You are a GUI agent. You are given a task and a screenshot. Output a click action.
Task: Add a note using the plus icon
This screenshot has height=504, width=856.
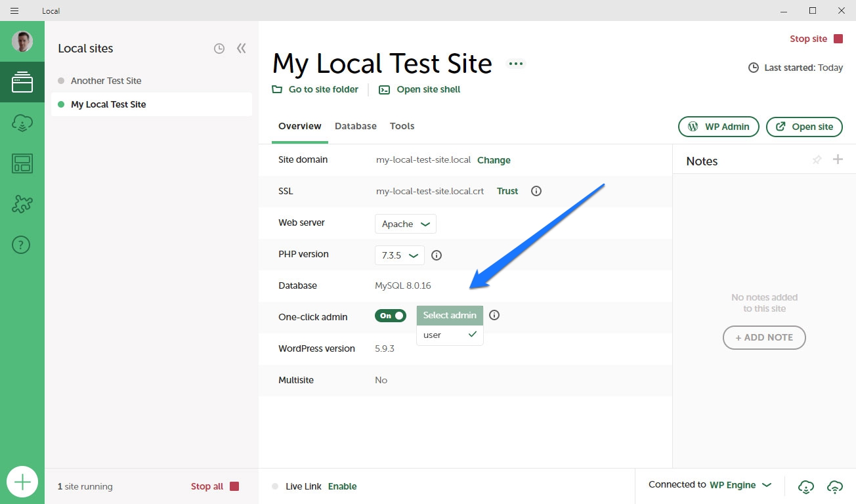[838, 159]
